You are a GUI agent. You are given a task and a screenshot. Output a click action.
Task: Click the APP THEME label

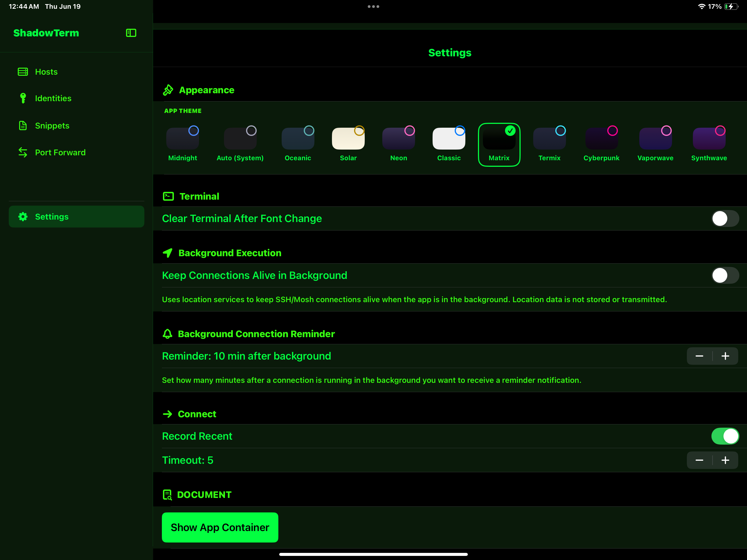click(183, 111)
